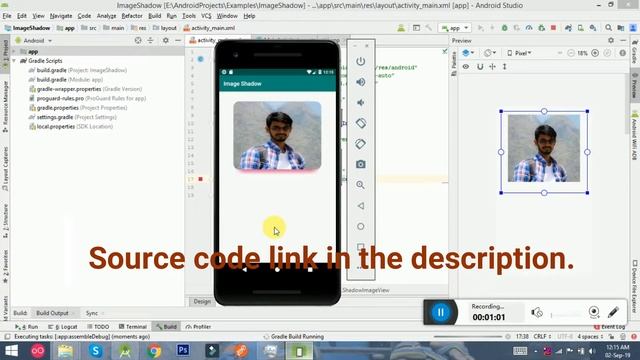Toggle the Preview view options eye icon
Viewport: 640px width, 360px height.
pos(466,67)
